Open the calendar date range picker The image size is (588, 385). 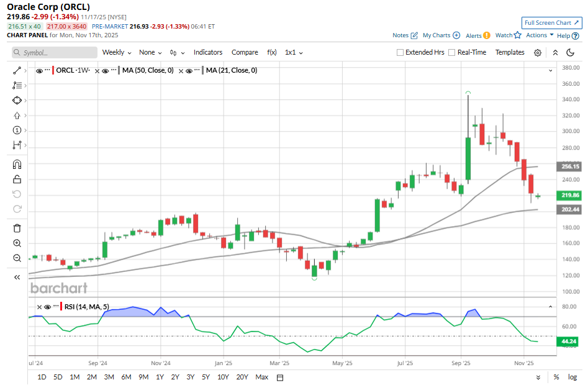coord(280,377)
